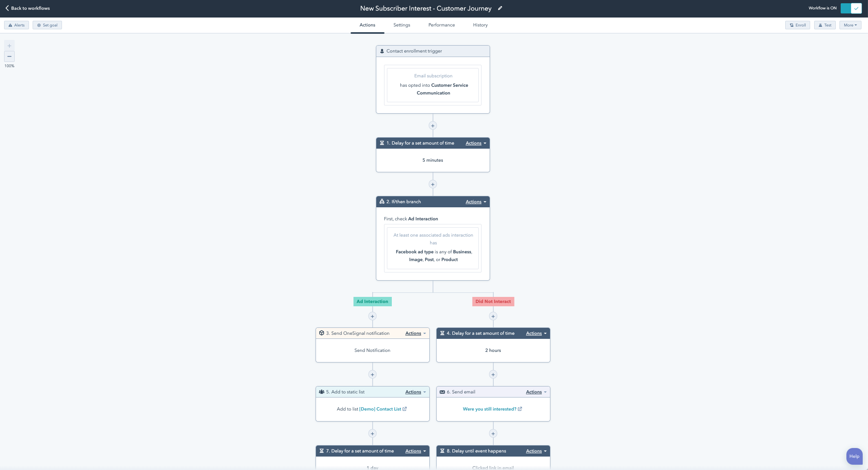The height and width of the screenshot is (470, 868).
Task: Click the Set goal button
Action: [47, 25]
